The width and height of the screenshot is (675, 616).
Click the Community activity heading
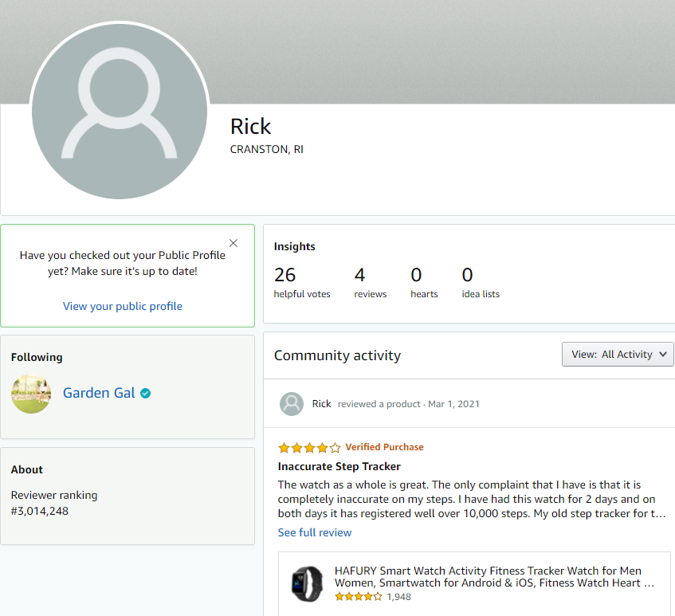[x=337, y=355]
